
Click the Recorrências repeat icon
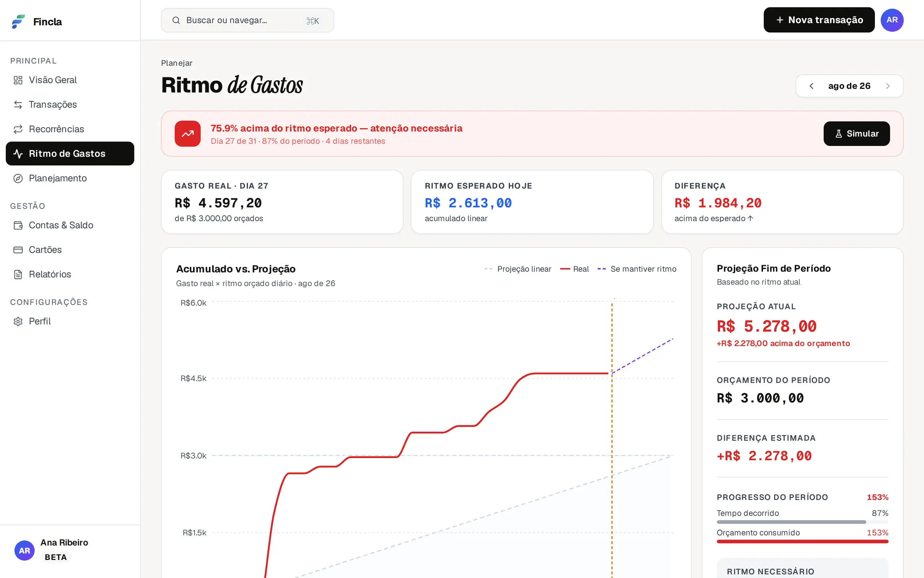click(x=18, y=129)
